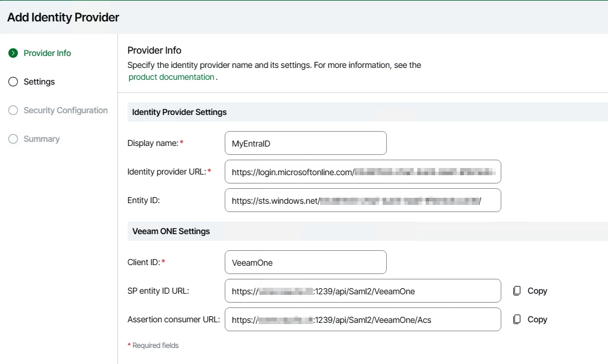Click the Required fields note
The height and width of the screenshot is (364, 608).
pyautogui.click(x=153, y=346)
